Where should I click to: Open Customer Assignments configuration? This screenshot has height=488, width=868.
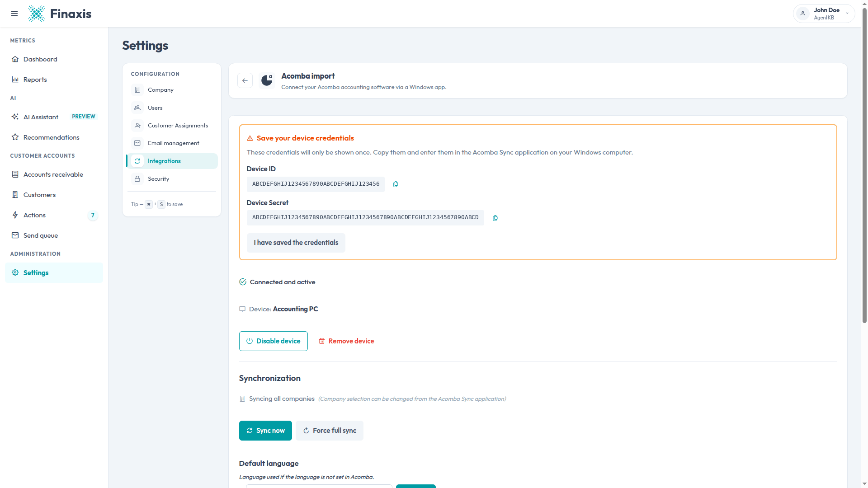pyautogui.click(x=172, y=126)
